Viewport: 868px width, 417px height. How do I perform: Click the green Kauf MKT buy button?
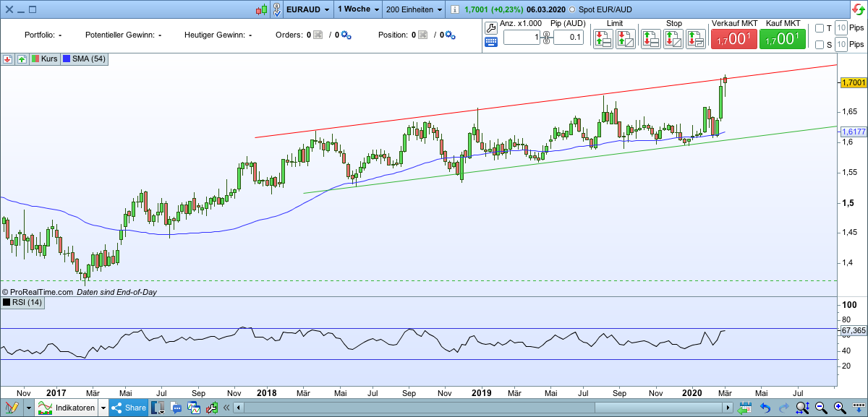[782, 39]
